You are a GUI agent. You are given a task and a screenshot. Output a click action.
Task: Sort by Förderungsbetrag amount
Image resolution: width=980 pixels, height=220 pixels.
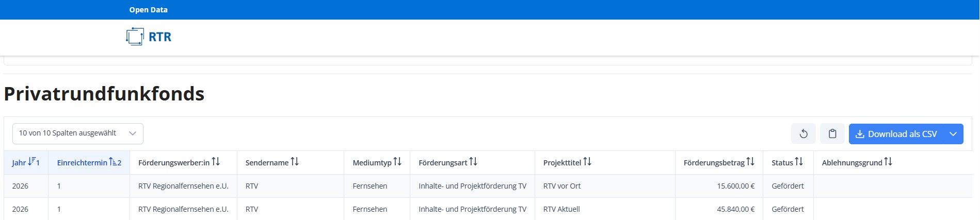(750, 162)
